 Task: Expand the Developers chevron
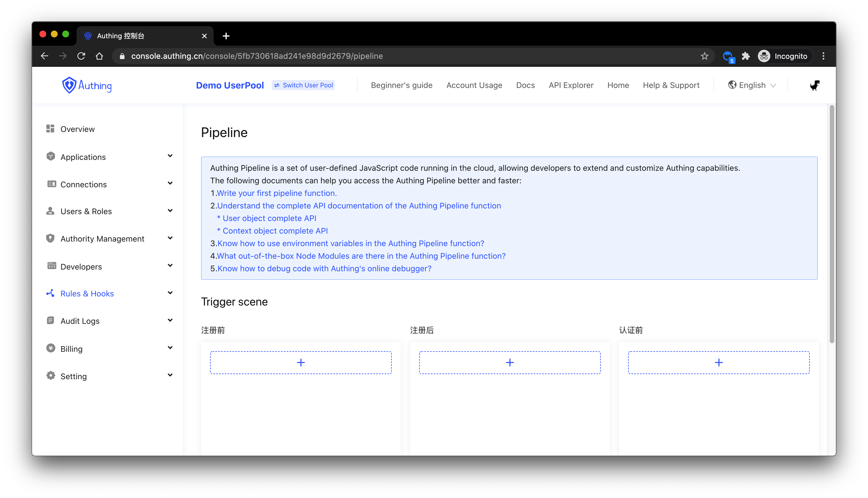click(x=170, y=265)
